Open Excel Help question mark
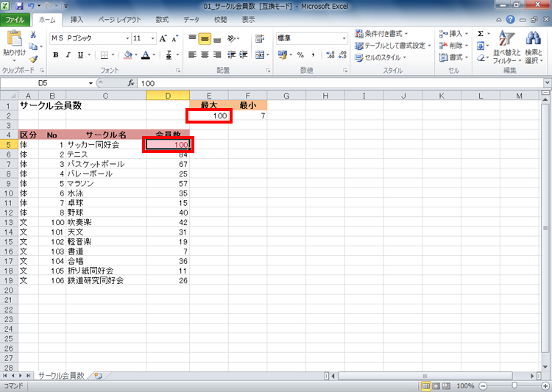 [x=511, y=20]
